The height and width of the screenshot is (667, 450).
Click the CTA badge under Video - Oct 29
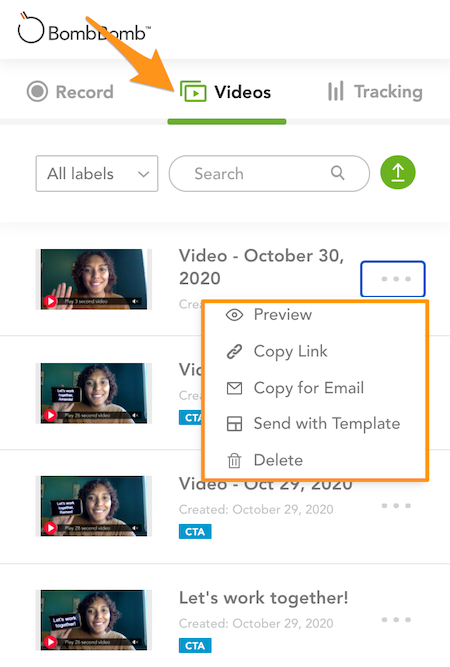pyautogui.click(x=195, y=532)
